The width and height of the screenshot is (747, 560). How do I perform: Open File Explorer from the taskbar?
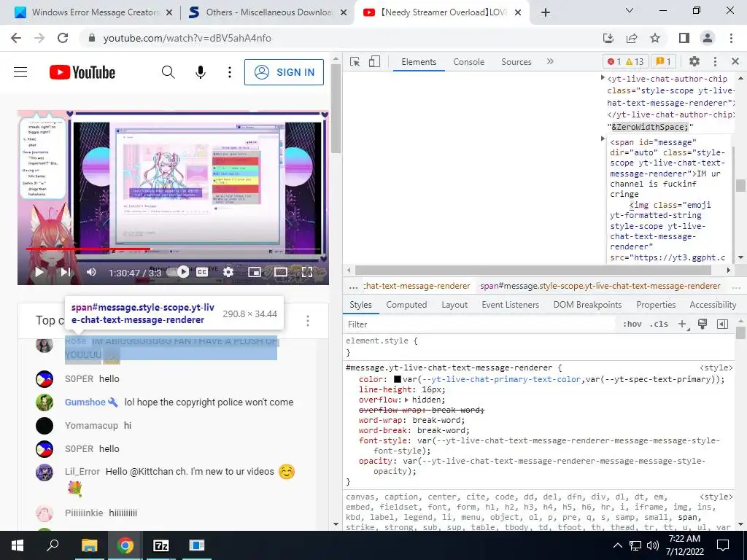pyautogui.click(x=89, y=545)
